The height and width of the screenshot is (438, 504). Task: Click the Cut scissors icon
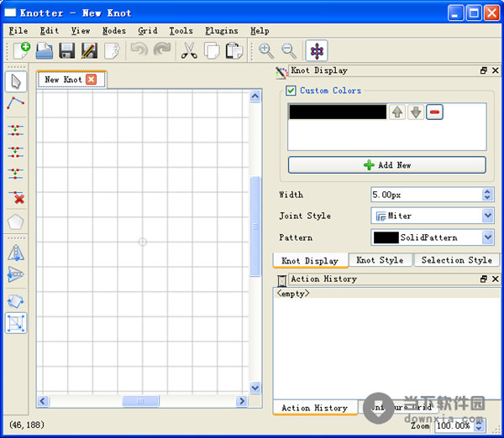(189, 51)
